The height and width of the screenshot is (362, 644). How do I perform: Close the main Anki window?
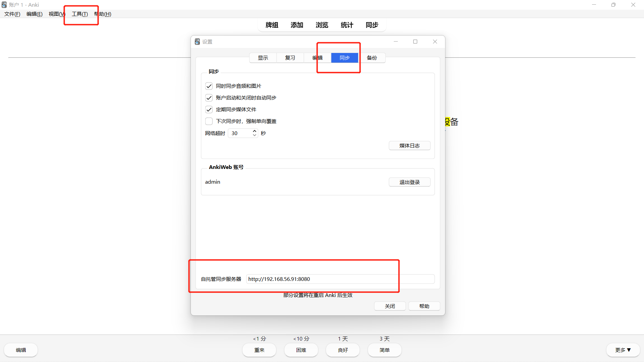click(x=633, y=5)
